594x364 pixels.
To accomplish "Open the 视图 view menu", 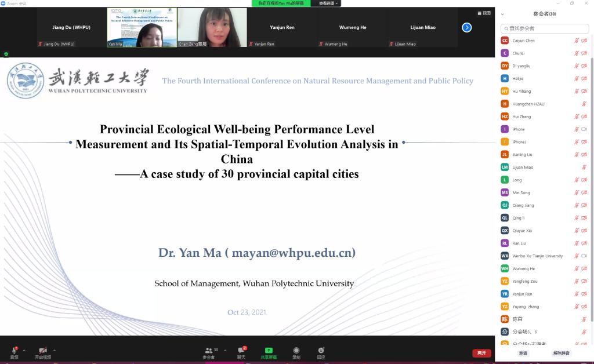I will [484, 13].
